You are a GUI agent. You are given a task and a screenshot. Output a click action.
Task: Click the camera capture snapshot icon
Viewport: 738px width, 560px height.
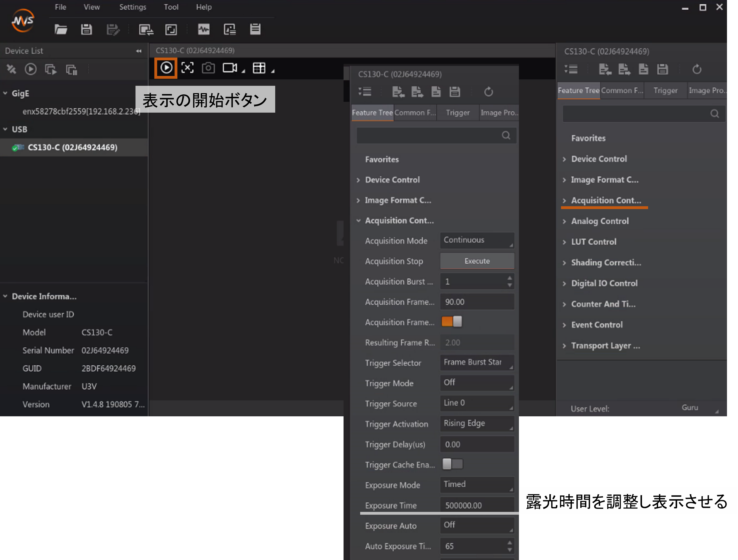tap(208, 68)
